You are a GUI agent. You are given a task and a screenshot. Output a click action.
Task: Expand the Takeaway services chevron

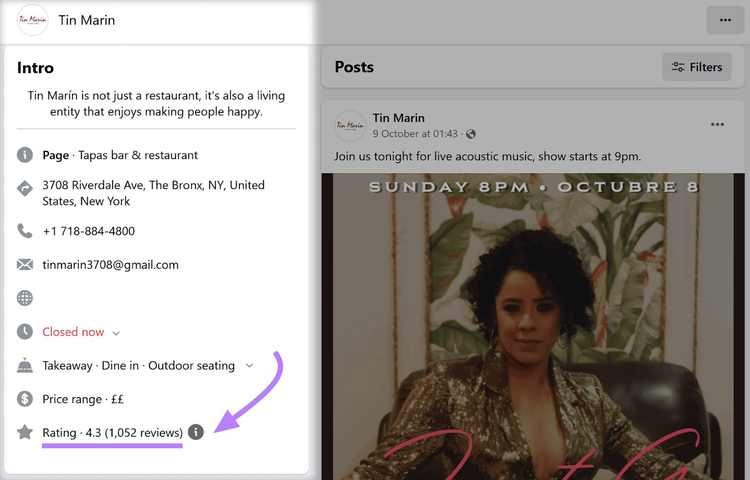click(249, 366)
